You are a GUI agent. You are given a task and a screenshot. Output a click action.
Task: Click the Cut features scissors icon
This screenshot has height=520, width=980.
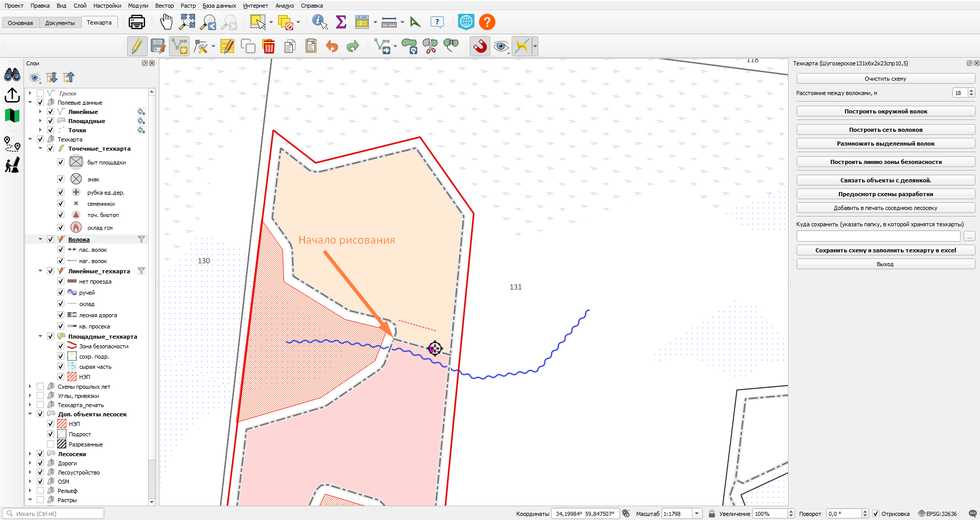coord(430,46)
